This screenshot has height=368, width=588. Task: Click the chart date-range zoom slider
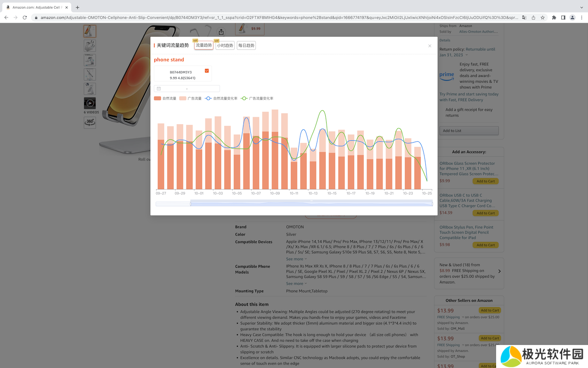(311, 203)
